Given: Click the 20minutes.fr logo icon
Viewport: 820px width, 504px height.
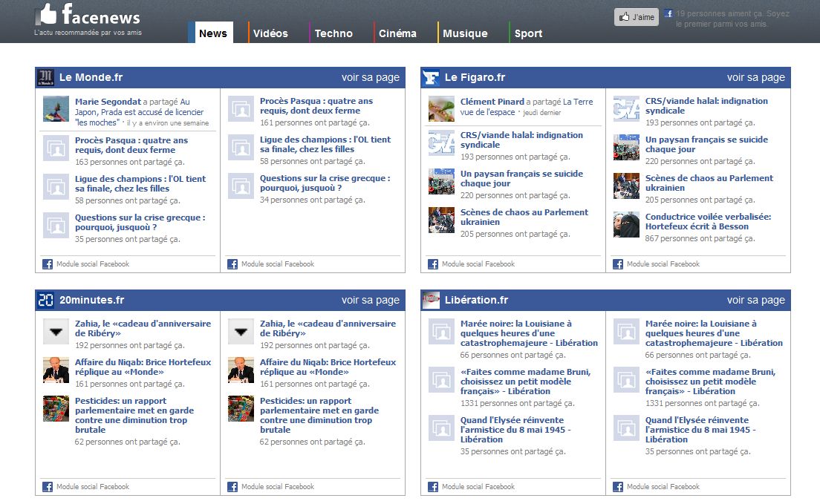Looking at the screenshot, I should click(x=45, y=300).
